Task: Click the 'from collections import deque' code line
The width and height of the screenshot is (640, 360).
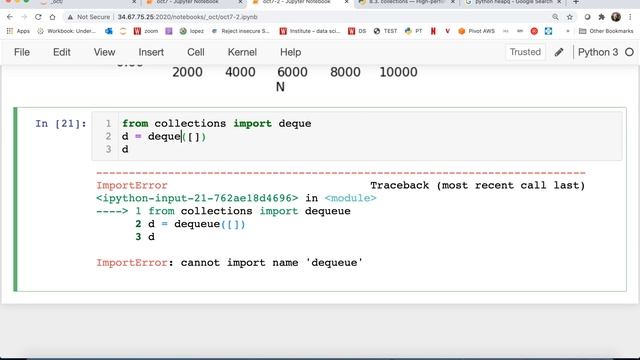Action: pyautogui.click(x=216, y=124)
